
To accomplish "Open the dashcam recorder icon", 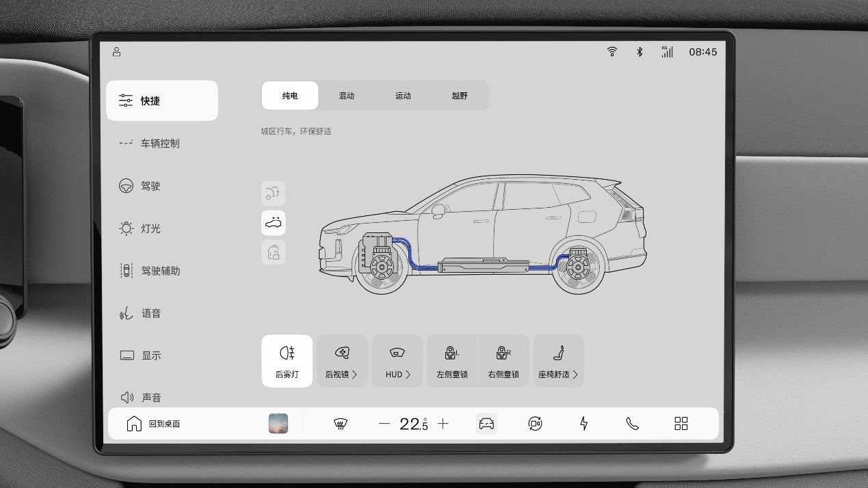I will coord(535,424).
